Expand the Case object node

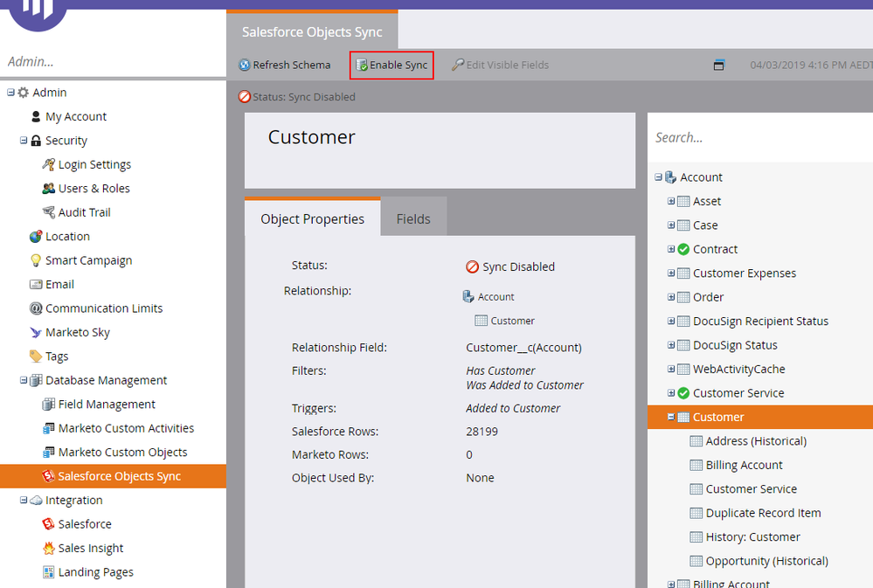671,225
